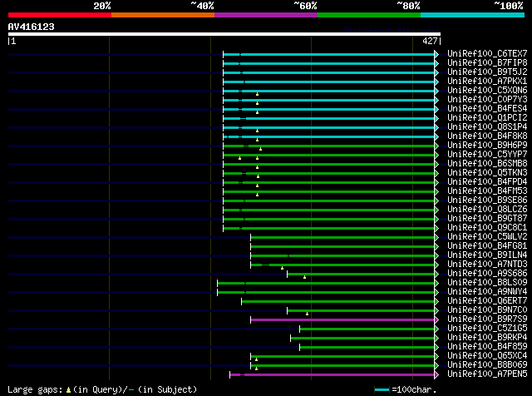Select the UniRef100_Q9C8C1 label
The width and height of the screenshot is (532, 396).
click(487, 228)
